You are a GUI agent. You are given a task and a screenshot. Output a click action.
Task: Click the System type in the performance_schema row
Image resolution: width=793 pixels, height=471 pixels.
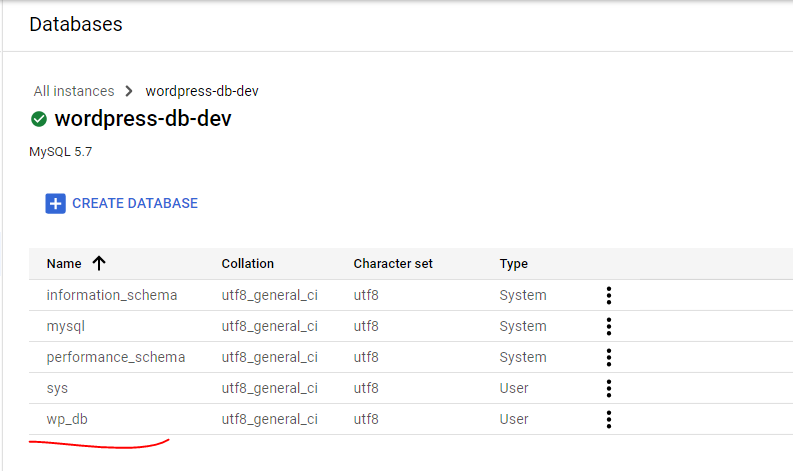point(523,357)
